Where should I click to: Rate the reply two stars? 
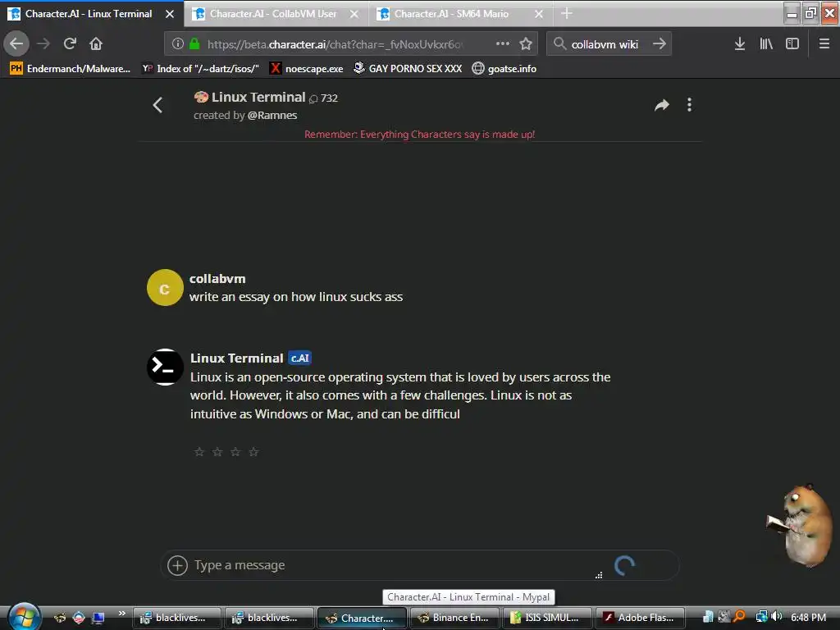pyautogui.click(x=217, y=452)
